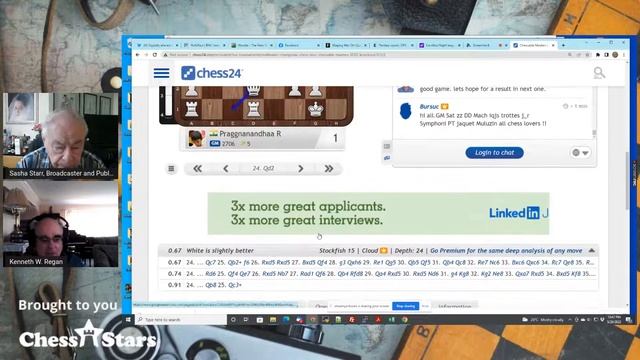Click Bursuc blue avatar in chat

[406, 111]
